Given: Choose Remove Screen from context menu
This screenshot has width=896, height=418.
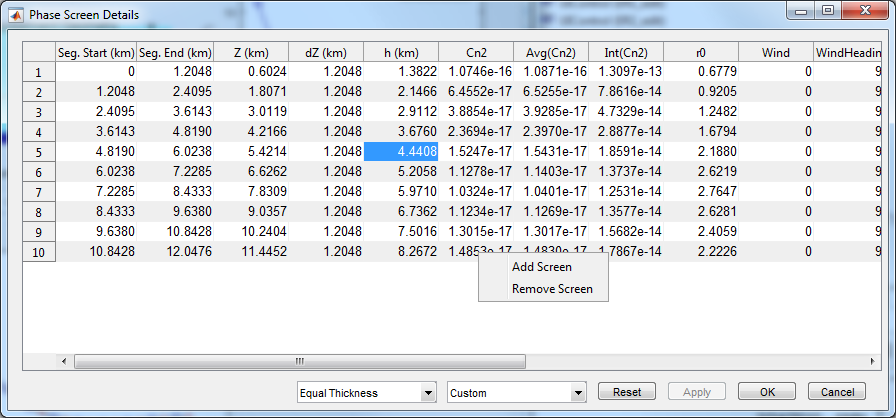Looking at the screenshot, I should coord(543,289).
